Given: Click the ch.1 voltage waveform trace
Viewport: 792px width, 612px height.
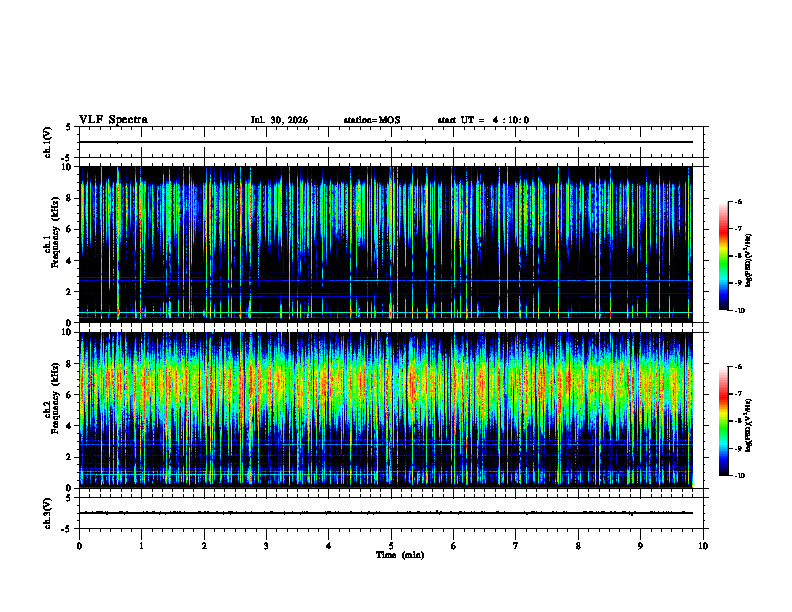Looking at the screenshot, I should pyautogui.click(x=386, y=142).
